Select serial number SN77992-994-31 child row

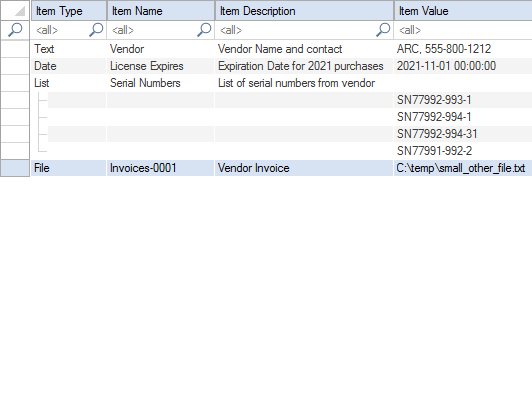tap(290, 134)
